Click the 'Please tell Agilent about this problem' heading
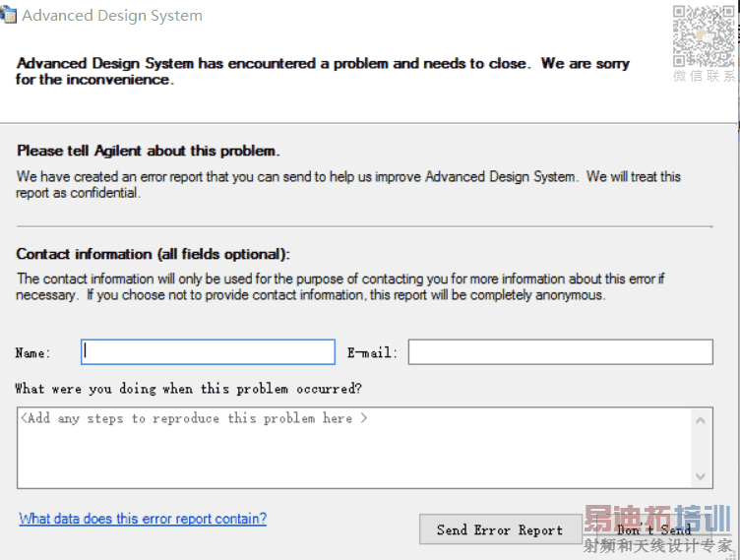 coord(149,151)
